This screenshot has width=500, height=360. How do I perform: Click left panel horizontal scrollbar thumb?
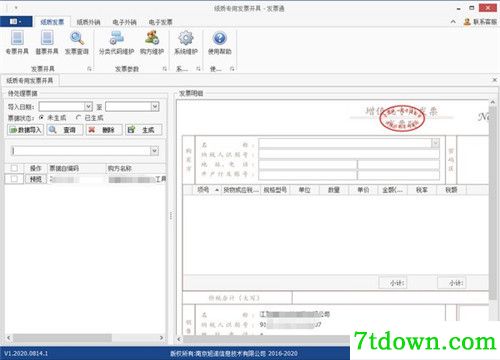tap(62, 338)
